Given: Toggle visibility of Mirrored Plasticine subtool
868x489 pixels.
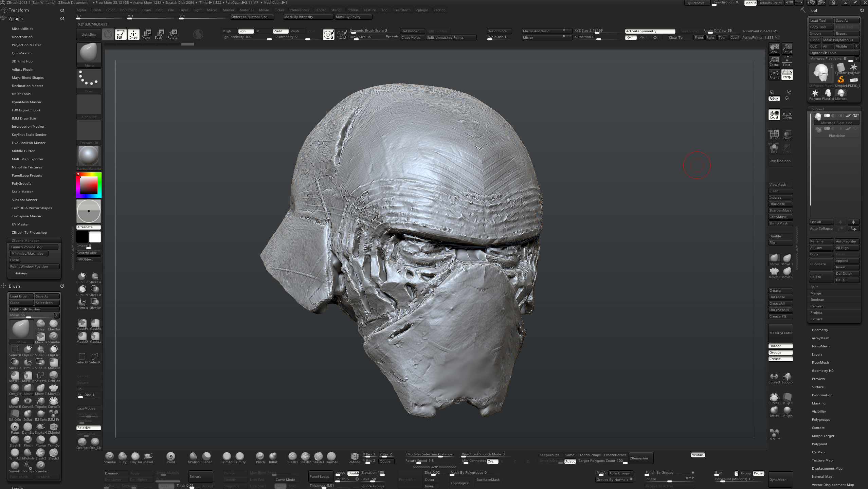Looking at the screenshot, I should (855, 115).
